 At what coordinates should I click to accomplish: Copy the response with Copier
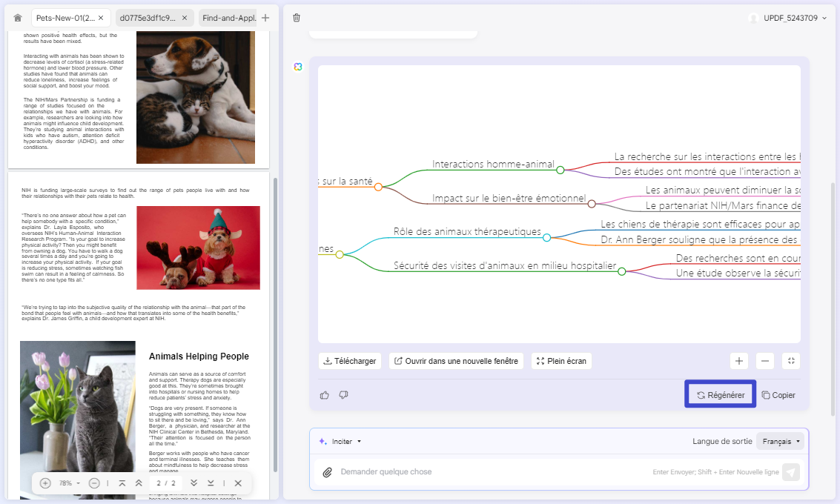pos(778,395)
